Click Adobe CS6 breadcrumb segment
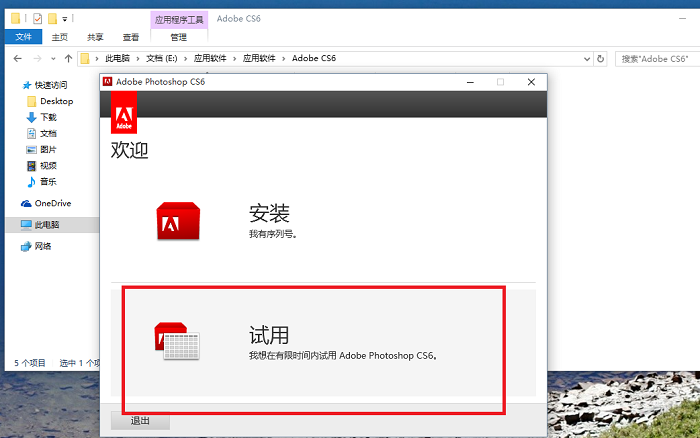 coord(314,58)
